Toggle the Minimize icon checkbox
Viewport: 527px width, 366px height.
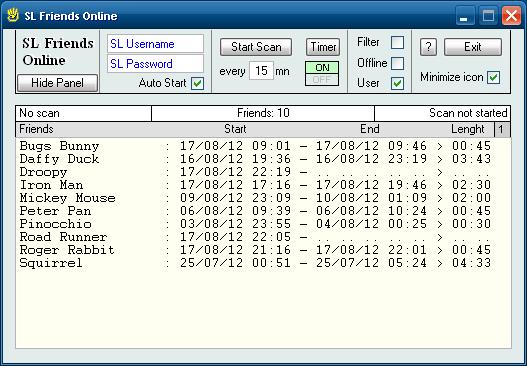494,77
